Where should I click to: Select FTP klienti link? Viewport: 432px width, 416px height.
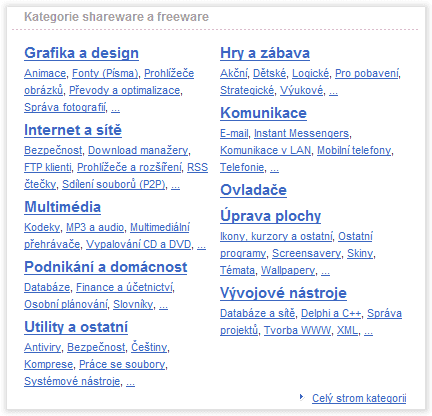pyautogui.click(x=48, y=167)
